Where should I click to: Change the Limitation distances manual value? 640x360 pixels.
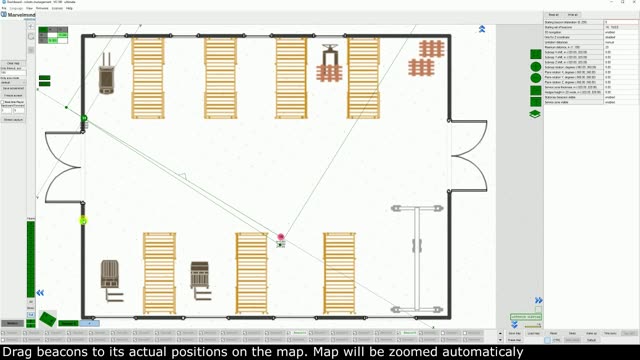621,42
